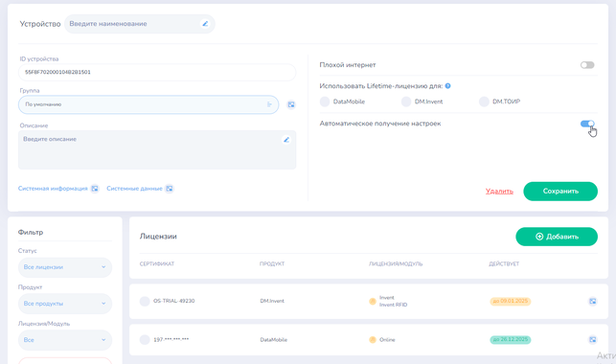The width and height of the screenshot is (616, 364).
Task: Click the list icon inside Группа field
Action: (269, 104)
